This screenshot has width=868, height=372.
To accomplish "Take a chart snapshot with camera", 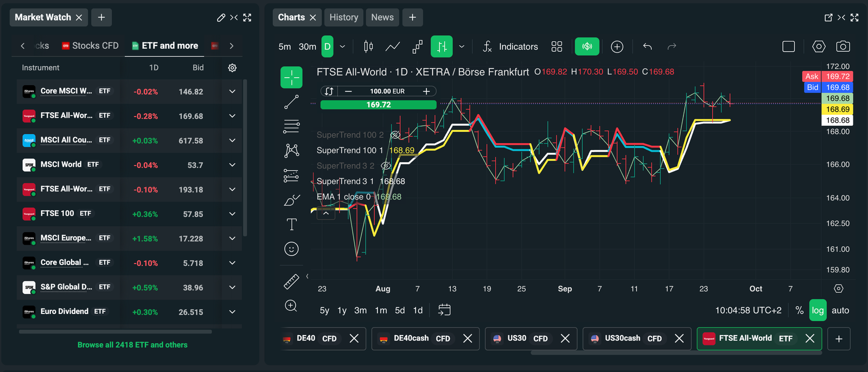I will click(843, 47).
